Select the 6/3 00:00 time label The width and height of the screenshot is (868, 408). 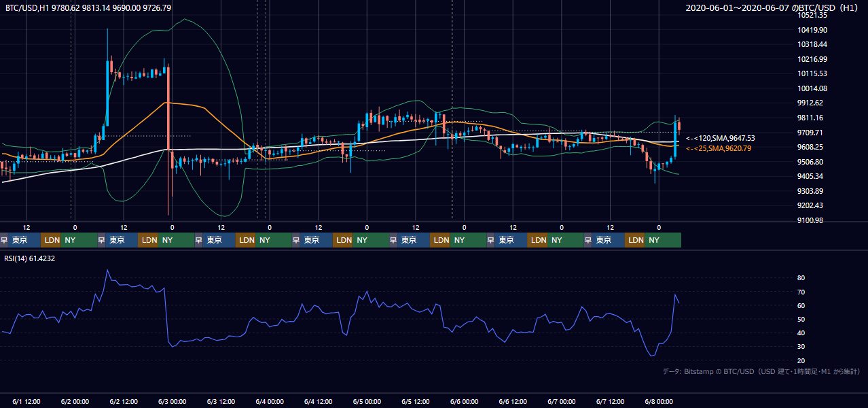click(x=172, y=402)
